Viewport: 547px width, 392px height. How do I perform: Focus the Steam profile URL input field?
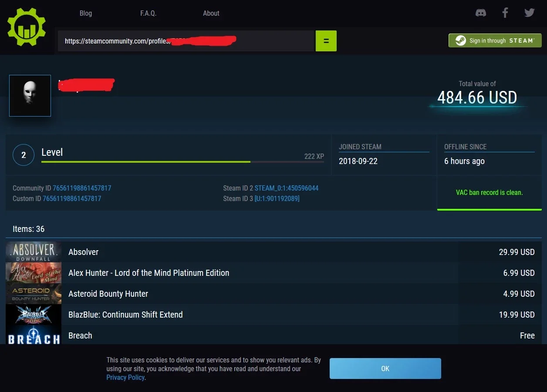coord(186,41)
